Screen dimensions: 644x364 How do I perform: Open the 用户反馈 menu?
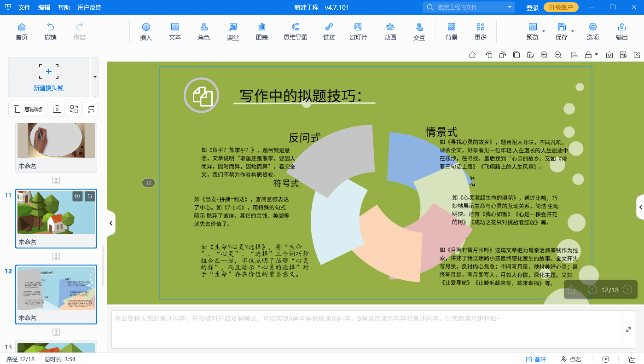pyautogui.click(x=90, y=7)
